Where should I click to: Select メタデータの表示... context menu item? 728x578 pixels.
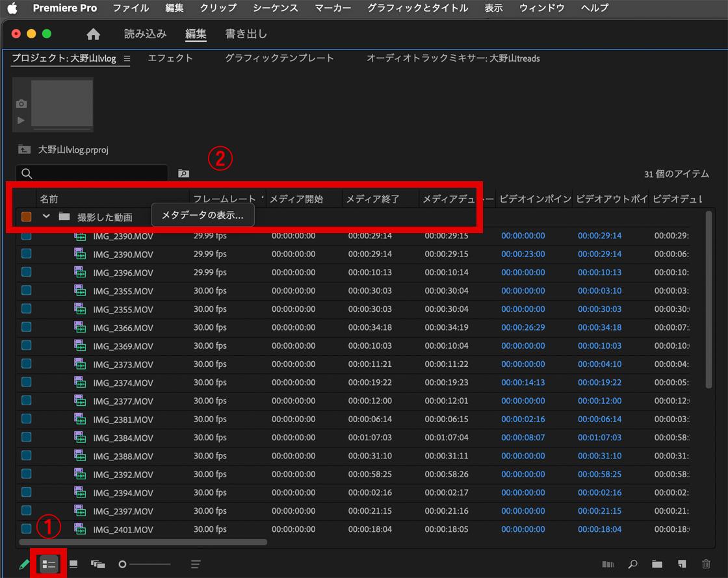point(202,216)
